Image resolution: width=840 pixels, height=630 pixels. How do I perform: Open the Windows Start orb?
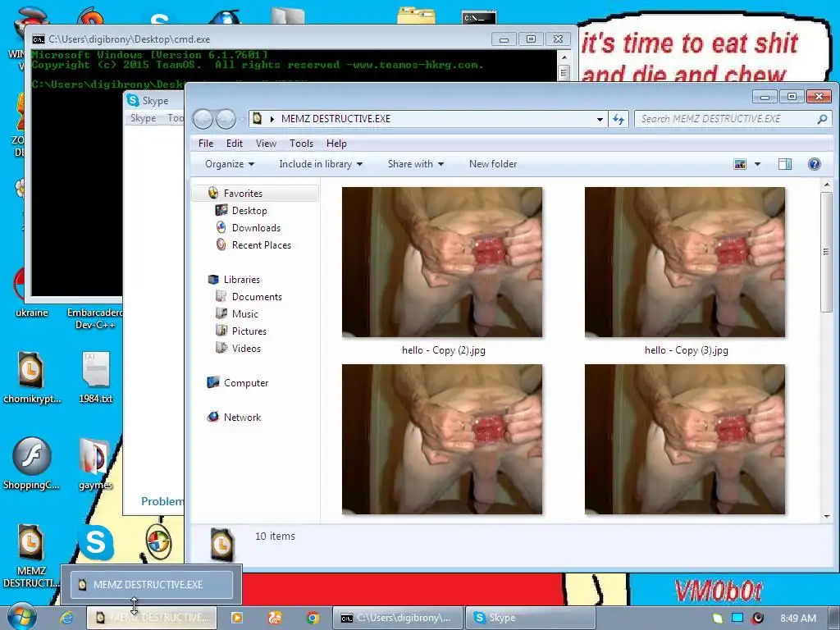tap(21, 617)
